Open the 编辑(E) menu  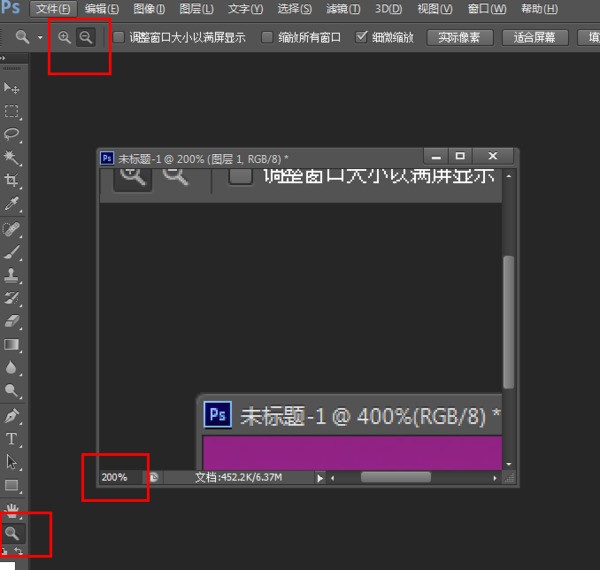(x=102, y=8)
